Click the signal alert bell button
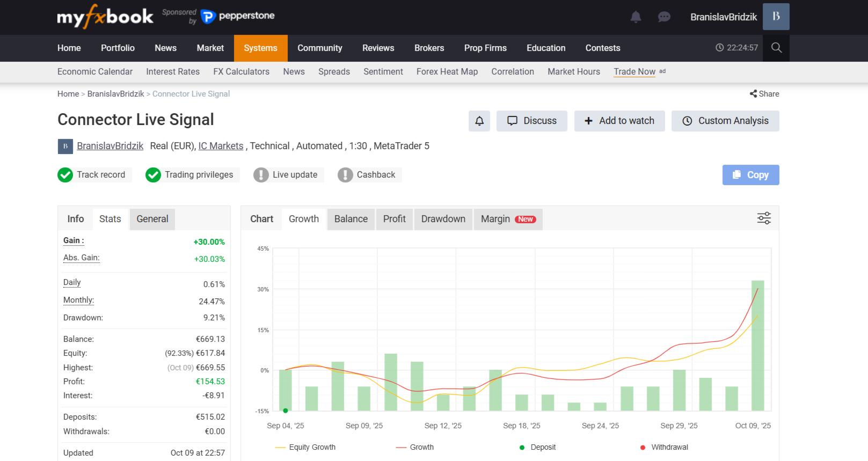868x461 pixels. pos(479,121)
